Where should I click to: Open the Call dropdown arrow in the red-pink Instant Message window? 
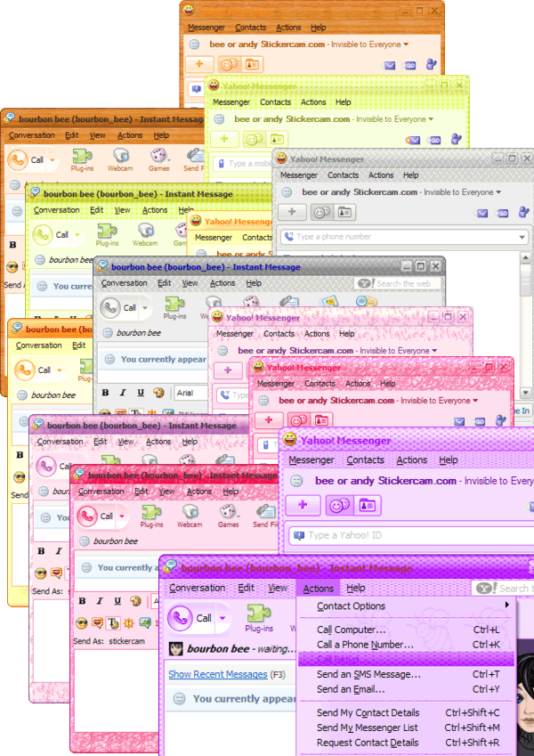pos(122,516)
